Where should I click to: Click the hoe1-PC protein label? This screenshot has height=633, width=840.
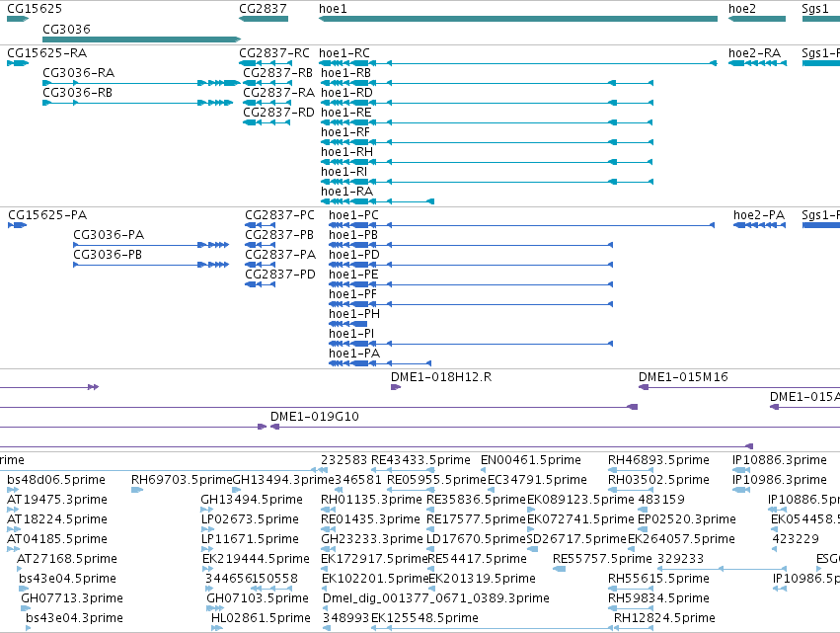353,215
